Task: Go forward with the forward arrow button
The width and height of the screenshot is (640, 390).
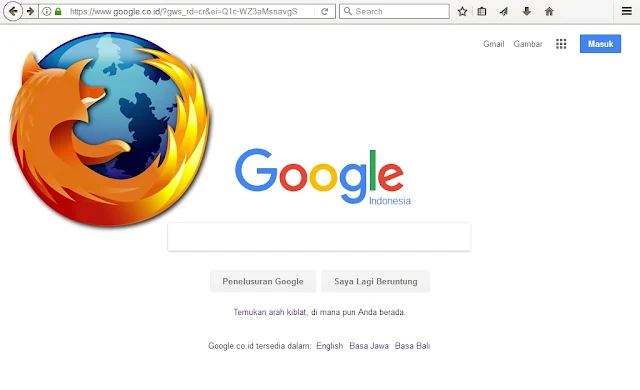Action: coord(30,11)
